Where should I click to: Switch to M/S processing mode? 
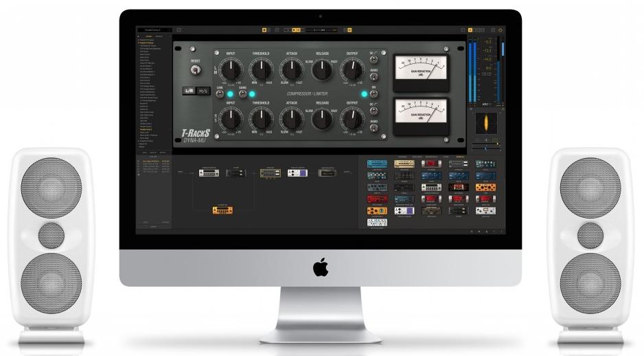pyautogui.click(x=203, y=91)
